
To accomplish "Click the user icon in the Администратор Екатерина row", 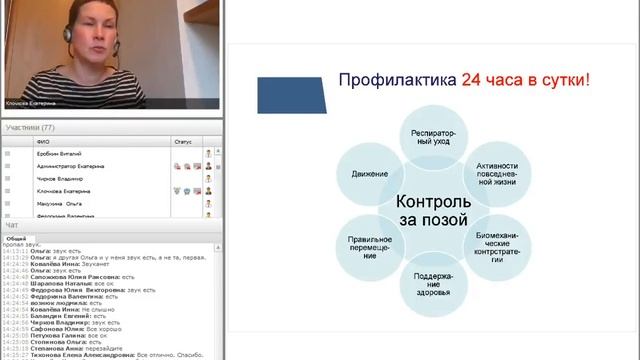I will point(209,166).
